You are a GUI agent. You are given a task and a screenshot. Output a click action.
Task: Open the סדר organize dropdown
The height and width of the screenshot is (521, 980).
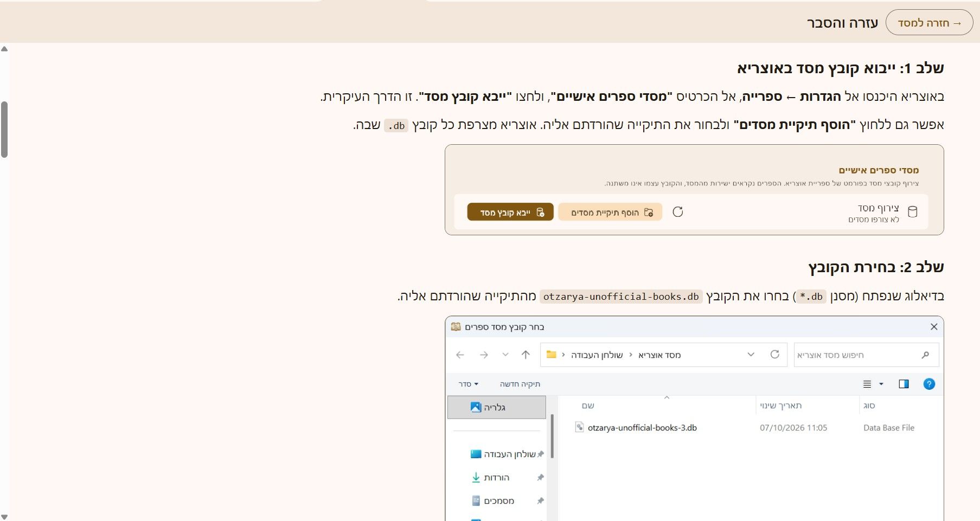pos(469,384)
